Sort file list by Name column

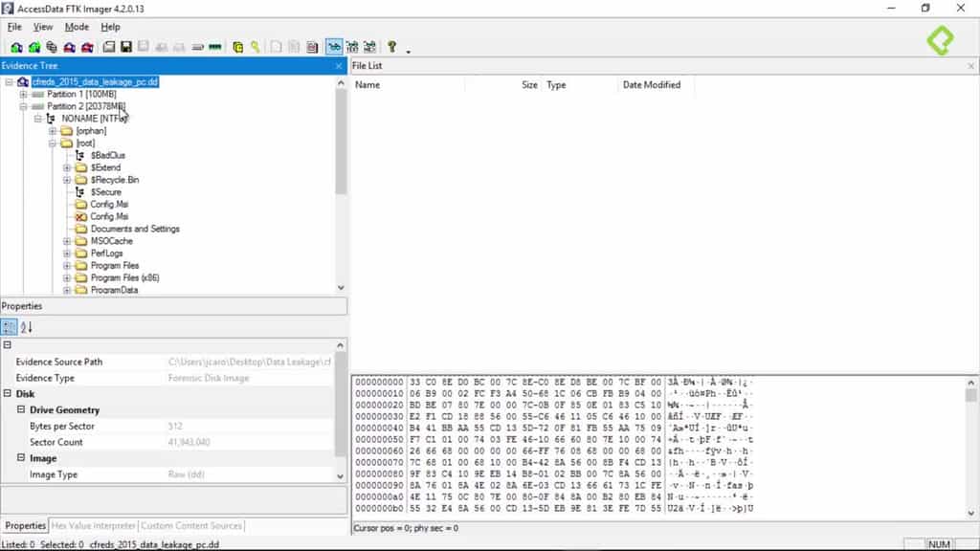[408, 85]
